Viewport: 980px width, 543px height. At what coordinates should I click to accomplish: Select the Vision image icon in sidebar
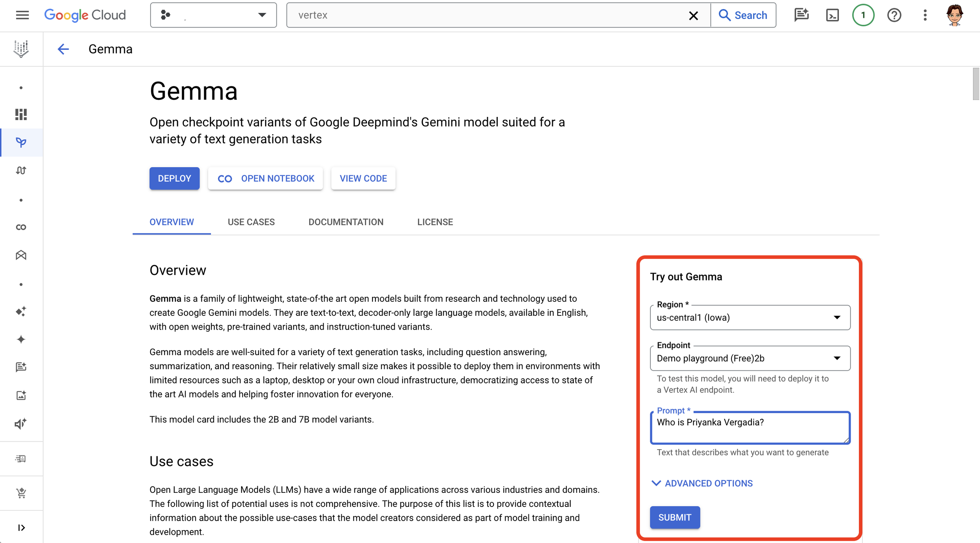(21, 395)
